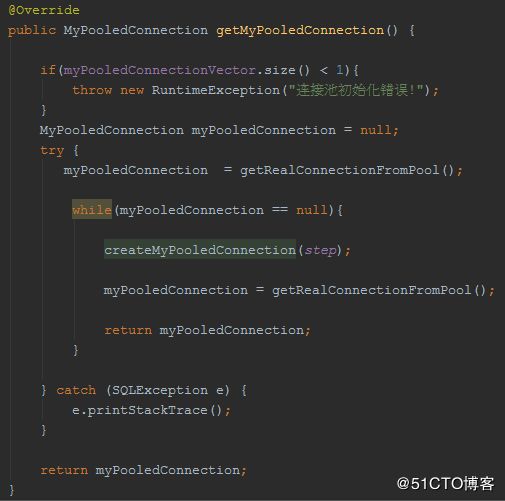The image size is (505, 501).
Task: Click the @Override annotation
Action: click(44, 10)
